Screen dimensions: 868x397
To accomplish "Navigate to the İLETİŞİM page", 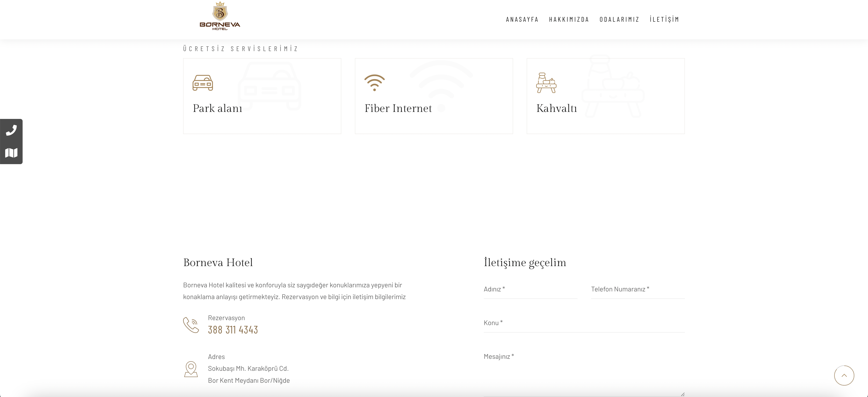I will click(664, 19).
